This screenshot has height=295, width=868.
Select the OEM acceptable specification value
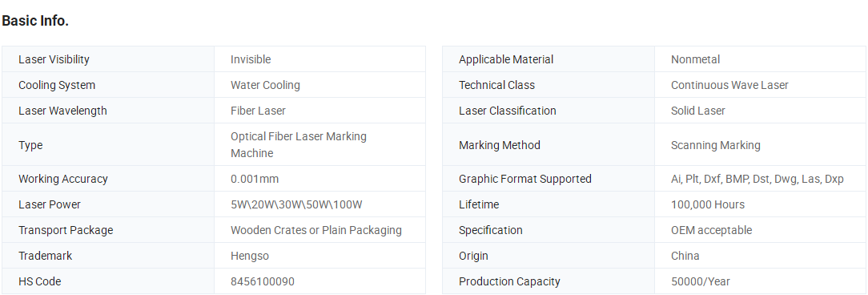click(x=711, y=230)
